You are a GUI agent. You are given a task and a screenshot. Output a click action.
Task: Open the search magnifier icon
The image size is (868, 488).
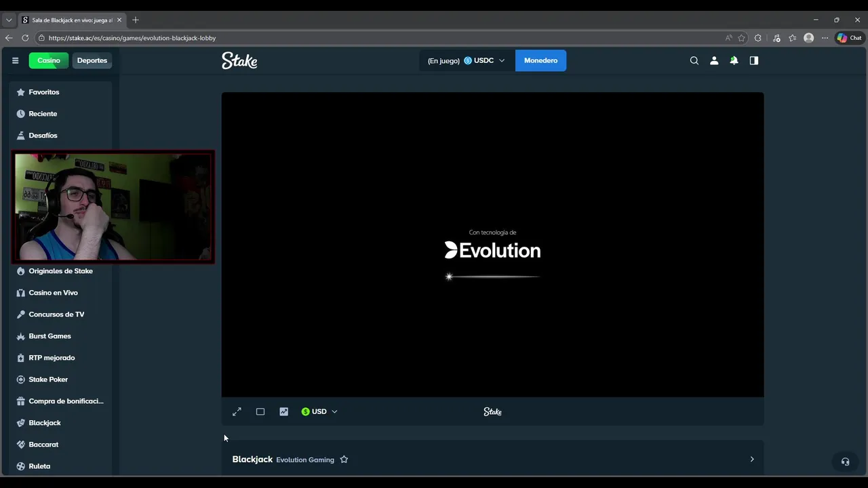pyautogui.click(x=694, y=60)
